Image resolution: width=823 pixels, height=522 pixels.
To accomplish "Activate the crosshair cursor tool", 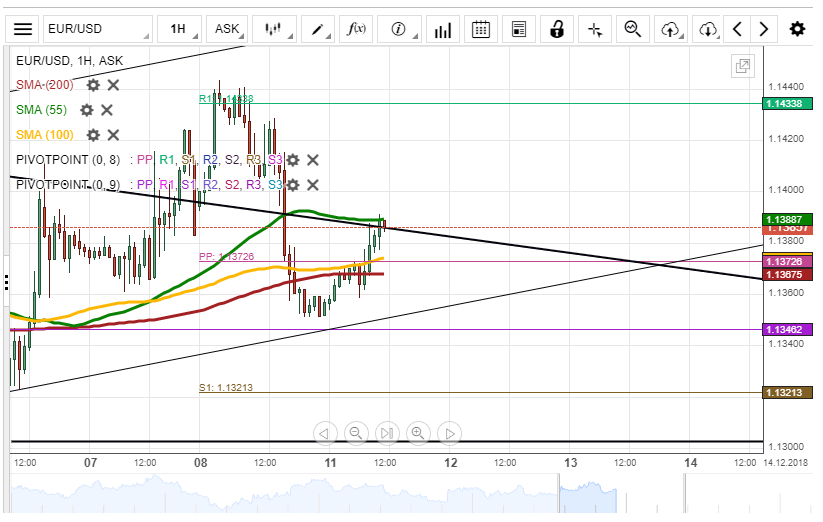I will tap(595, 29).
